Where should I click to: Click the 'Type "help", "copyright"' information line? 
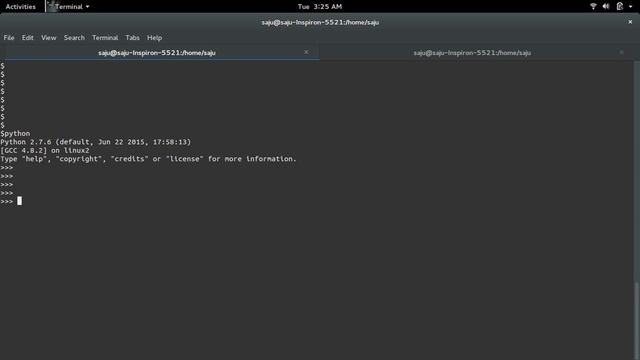148,159
